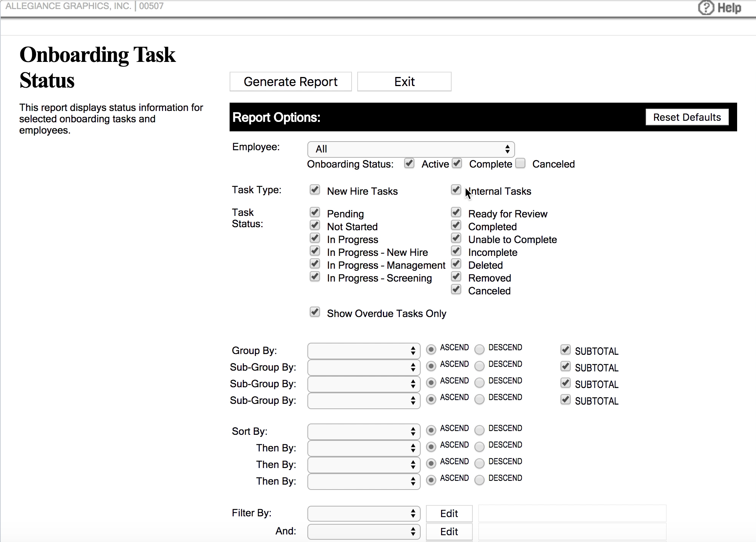
Task: Click the Generate Report button
Action: point(290,81)
